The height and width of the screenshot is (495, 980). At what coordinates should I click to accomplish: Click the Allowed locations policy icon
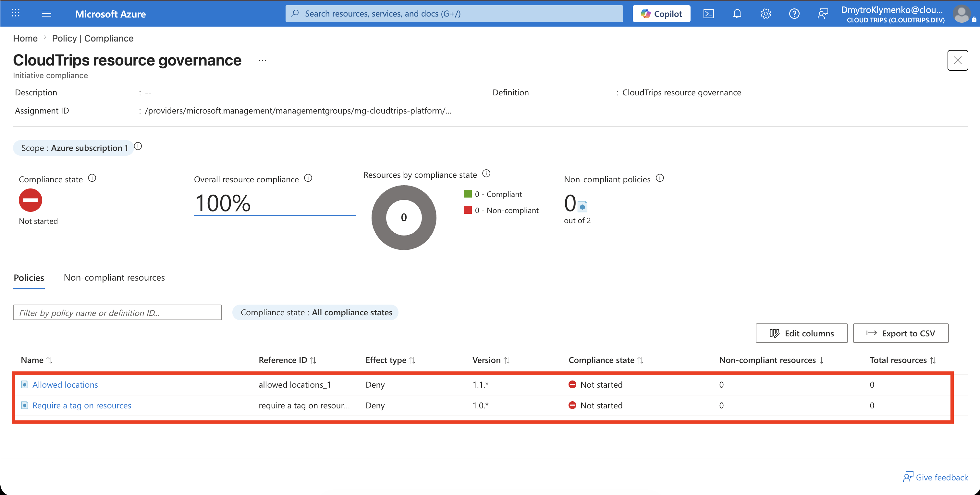(25, 385)
